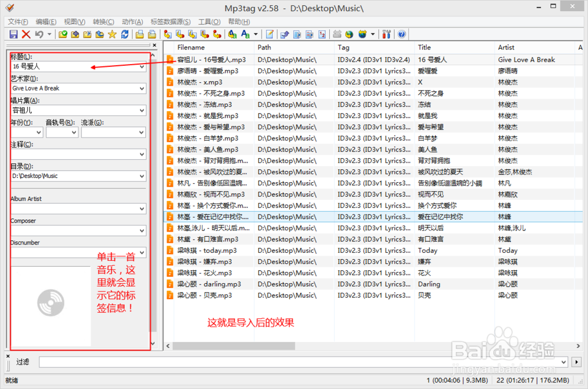Expand the 流派 (genre) combo box
The image size is (588, 389).
142,132
